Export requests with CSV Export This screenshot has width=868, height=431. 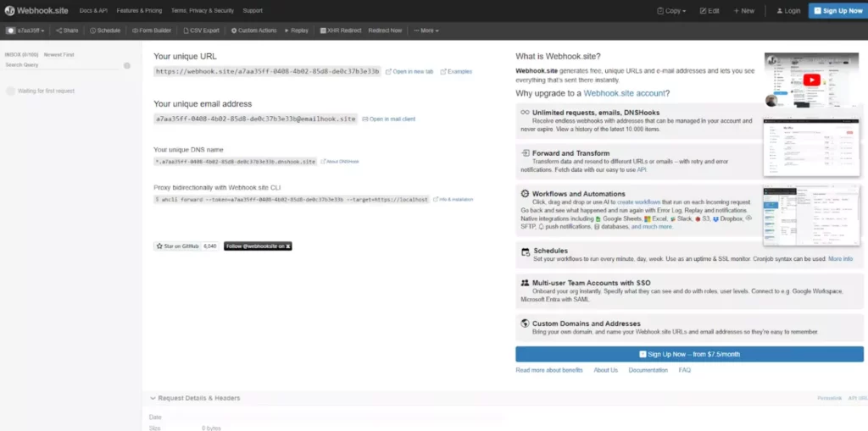202,30
